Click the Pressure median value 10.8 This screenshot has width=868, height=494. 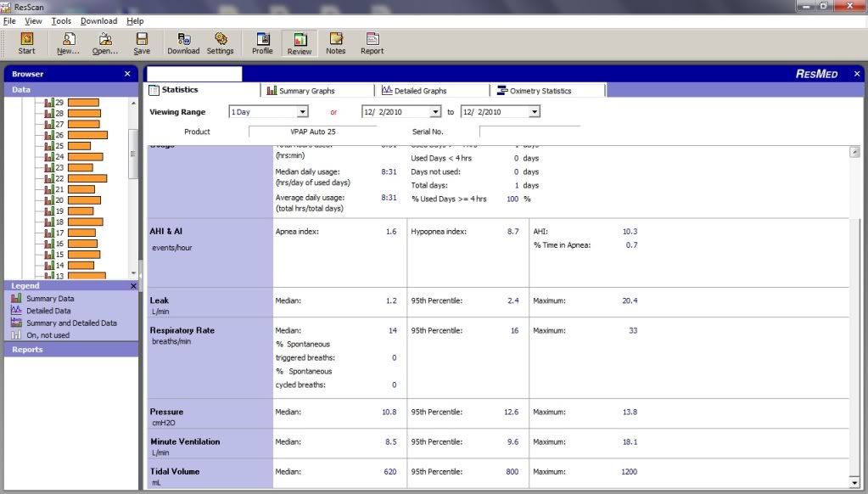coord(389,412)
